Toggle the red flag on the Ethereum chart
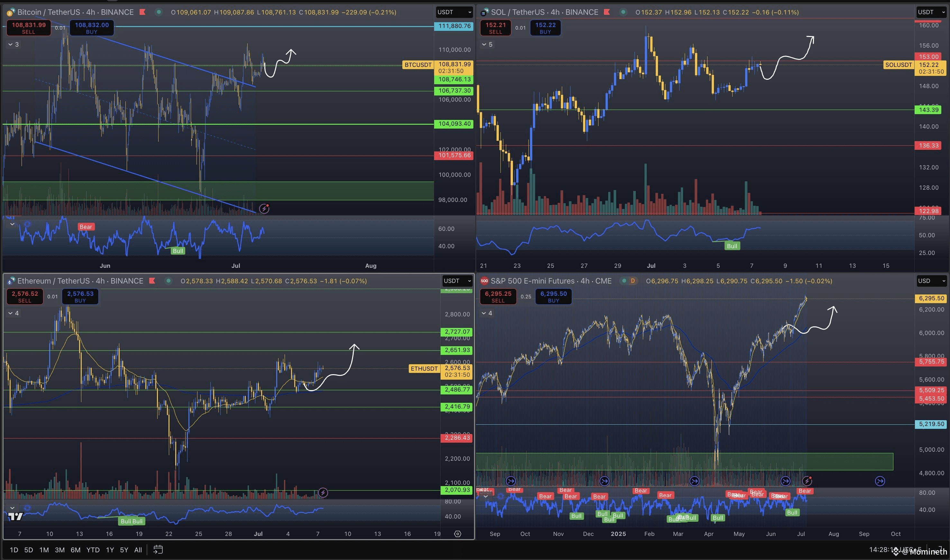The height and width of the screenshot is (560, 950). (x=152, y=281)
